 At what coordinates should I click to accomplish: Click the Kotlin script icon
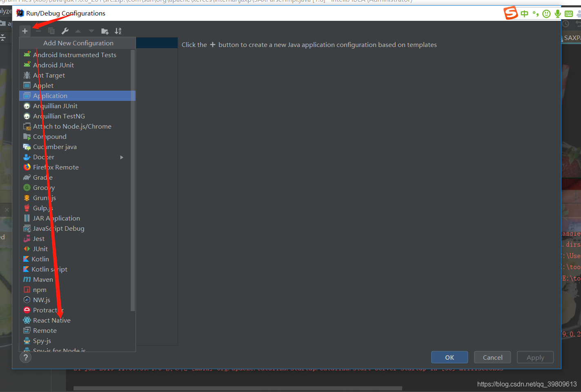click(26, 269)
